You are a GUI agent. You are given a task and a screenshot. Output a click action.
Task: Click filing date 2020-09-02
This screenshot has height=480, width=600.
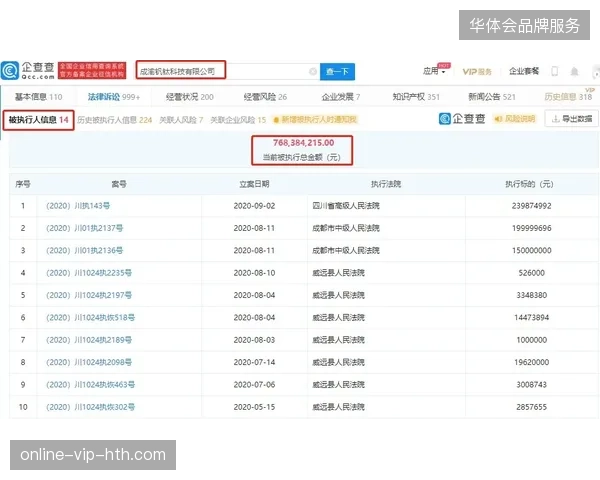coord(254,206)
